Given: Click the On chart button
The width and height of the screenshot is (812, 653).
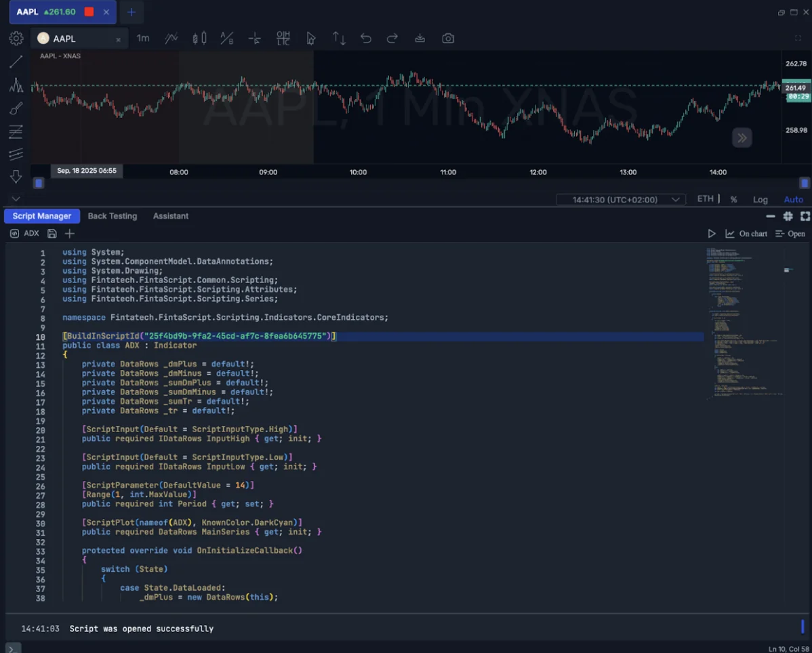Looking at the screenshot, I should 746,234.
